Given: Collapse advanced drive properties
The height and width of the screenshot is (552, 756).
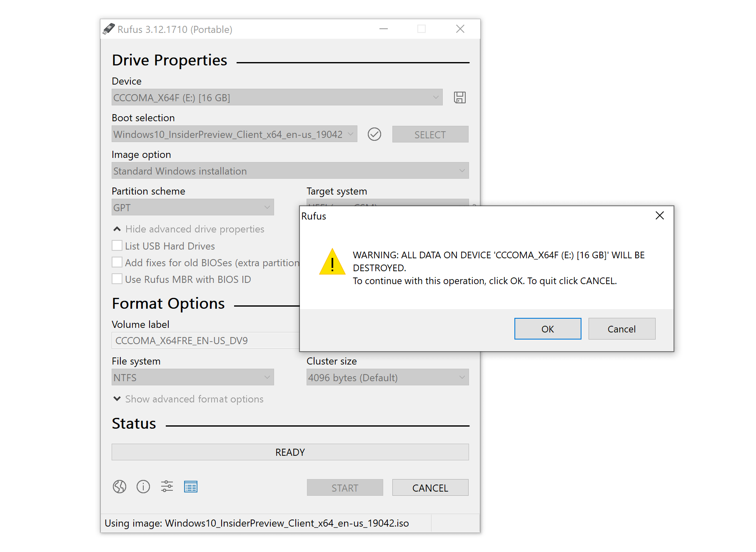Looking at the screenshot, I should click(x=116, y=229).
